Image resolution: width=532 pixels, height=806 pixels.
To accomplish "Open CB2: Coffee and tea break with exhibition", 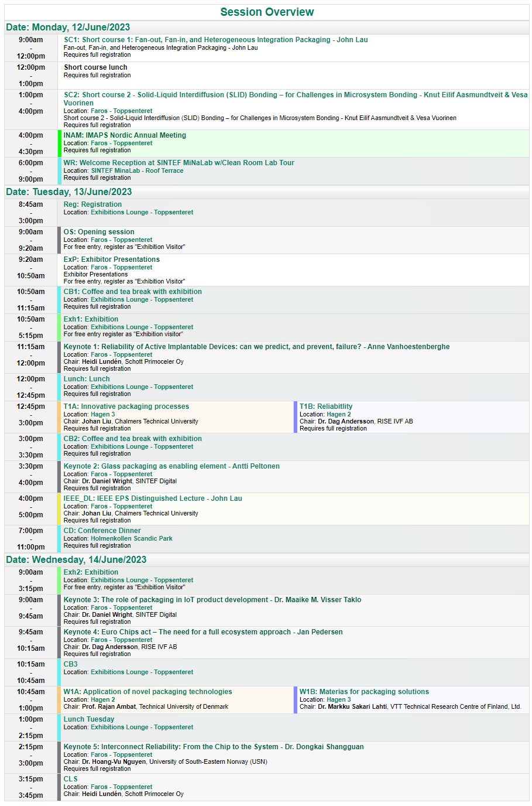I will click(132, 439).
